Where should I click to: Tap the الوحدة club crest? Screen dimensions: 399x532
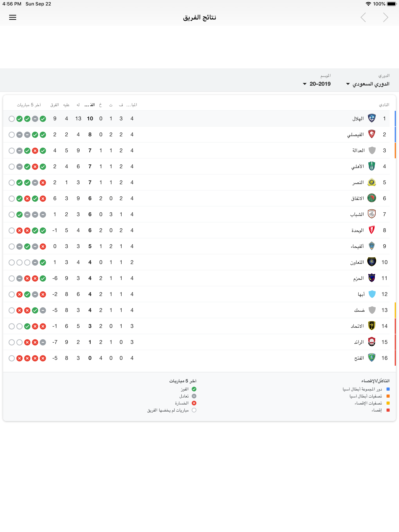tap(372, 230)
